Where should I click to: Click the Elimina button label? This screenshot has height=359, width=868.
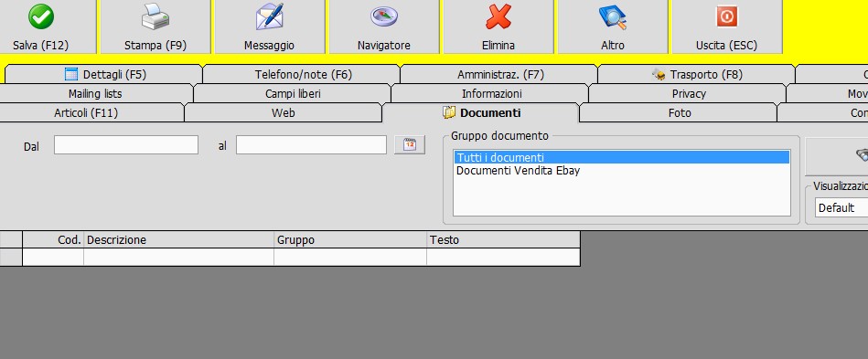point(498,46)
